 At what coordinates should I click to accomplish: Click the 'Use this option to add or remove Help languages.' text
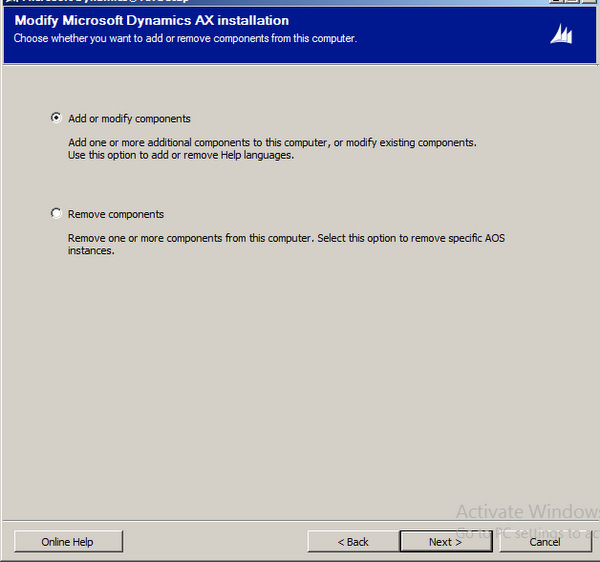tap(181, 155)
